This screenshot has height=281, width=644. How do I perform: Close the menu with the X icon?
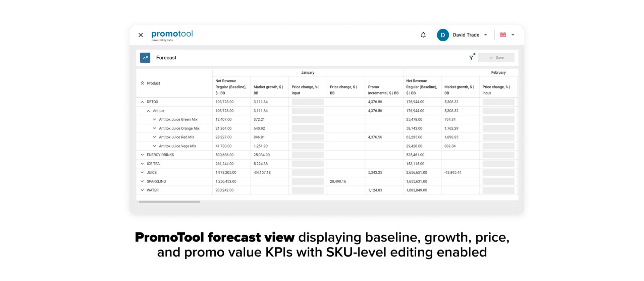(x=141, y=35)
